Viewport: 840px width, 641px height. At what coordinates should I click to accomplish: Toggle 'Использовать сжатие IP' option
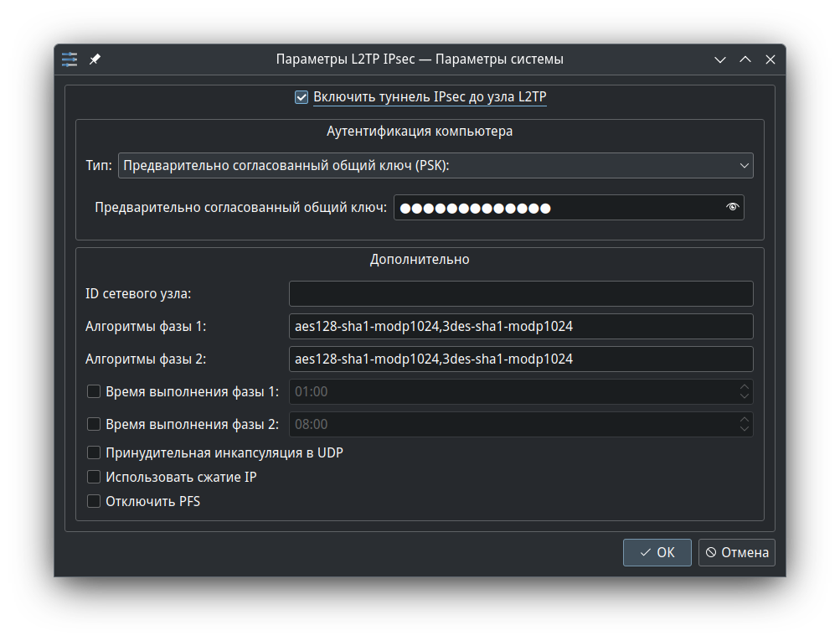click(94, 478)
